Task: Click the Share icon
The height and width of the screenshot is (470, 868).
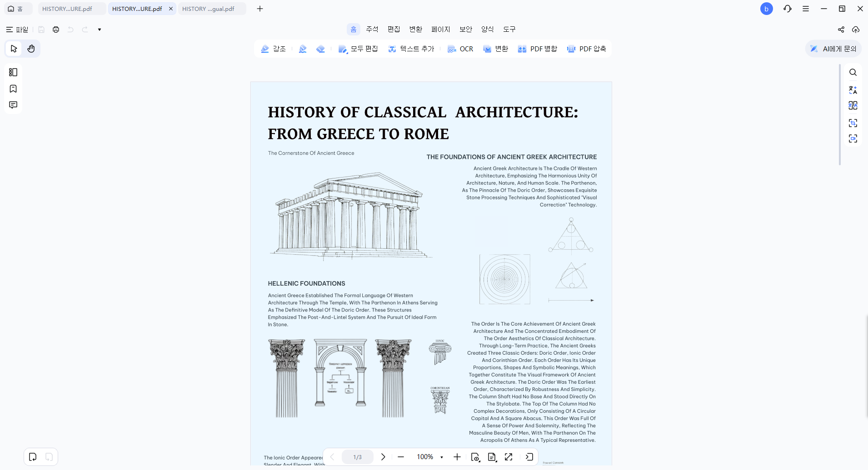Action: point(841,30)
